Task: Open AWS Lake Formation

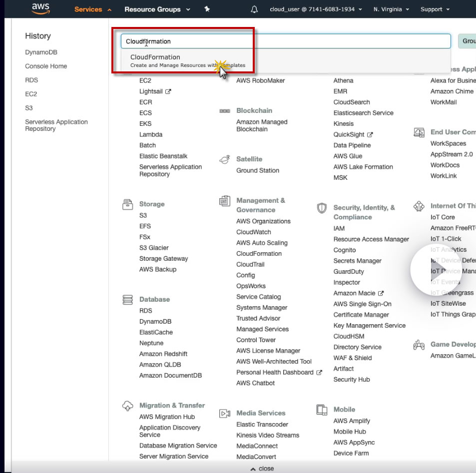Action: click(x=363, y=167)
